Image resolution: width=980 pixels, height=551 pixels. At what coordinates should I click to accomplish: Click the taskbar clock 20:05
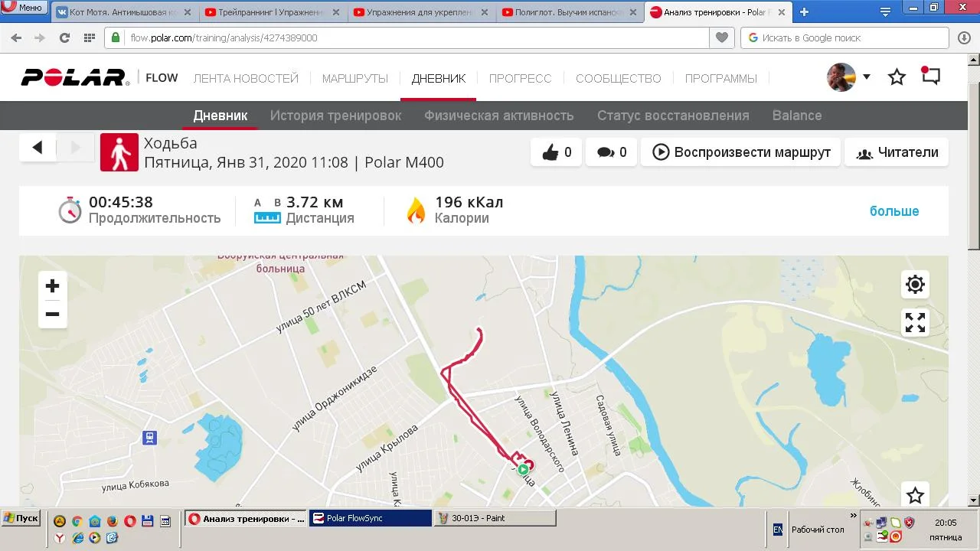(x=946, y=523)
